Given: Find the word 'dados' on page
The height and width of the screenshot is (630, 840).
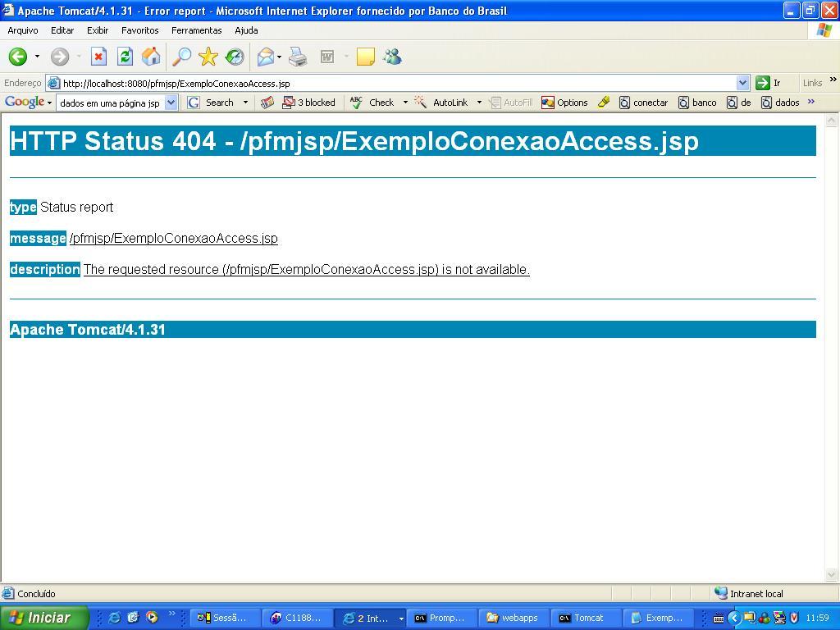Looking at the screenshot, I should pos(781,103).
